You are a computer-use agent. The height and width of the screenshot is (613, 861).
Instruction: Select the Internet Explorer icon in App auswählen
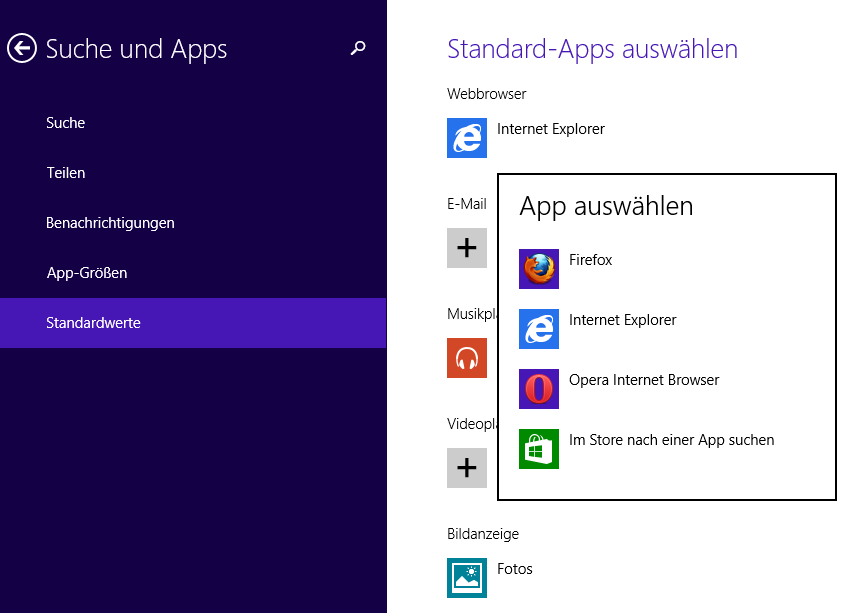click(x=539, y=329)
